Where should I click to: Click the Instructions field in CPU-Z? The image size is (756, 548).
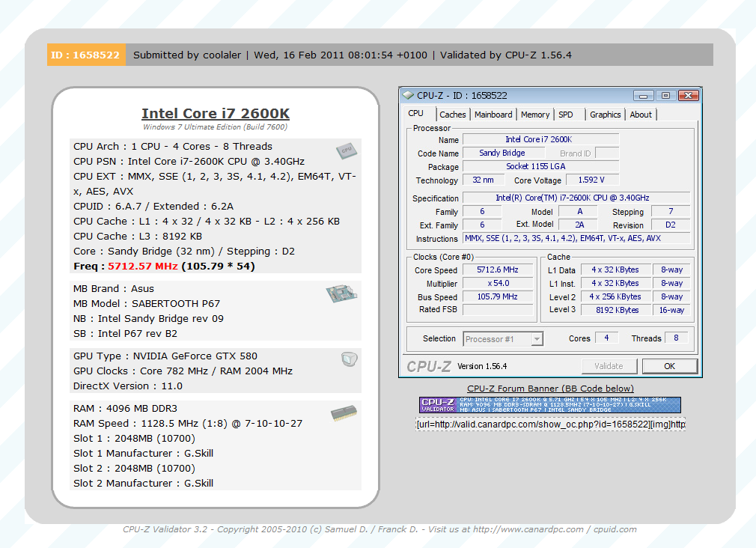click(x=576, y=238)
